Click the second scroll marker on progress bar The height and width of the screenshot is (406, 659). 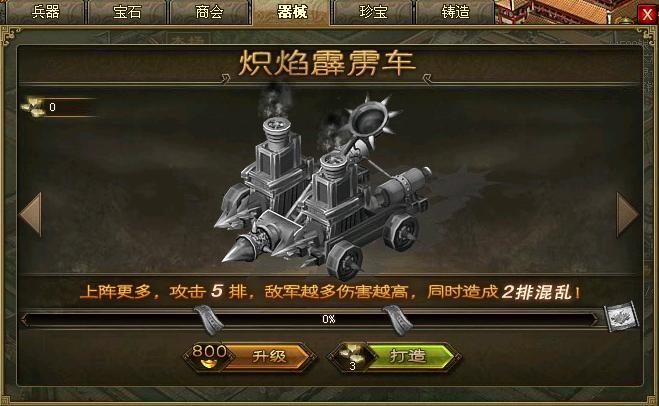tap(398, 320)
